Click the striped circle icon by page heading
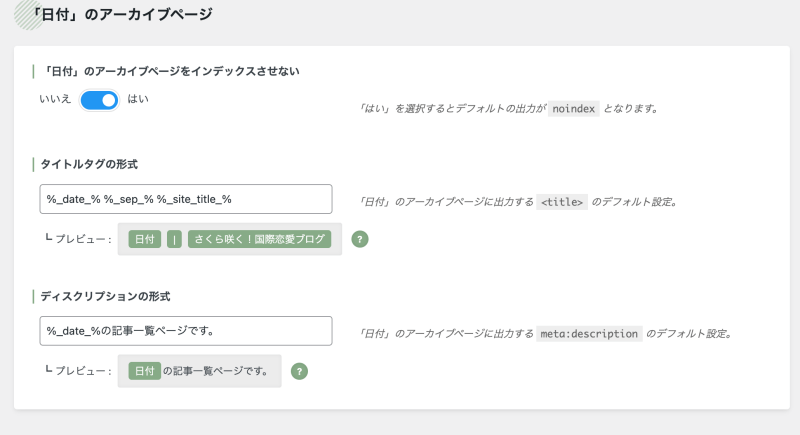 (29, 15)
